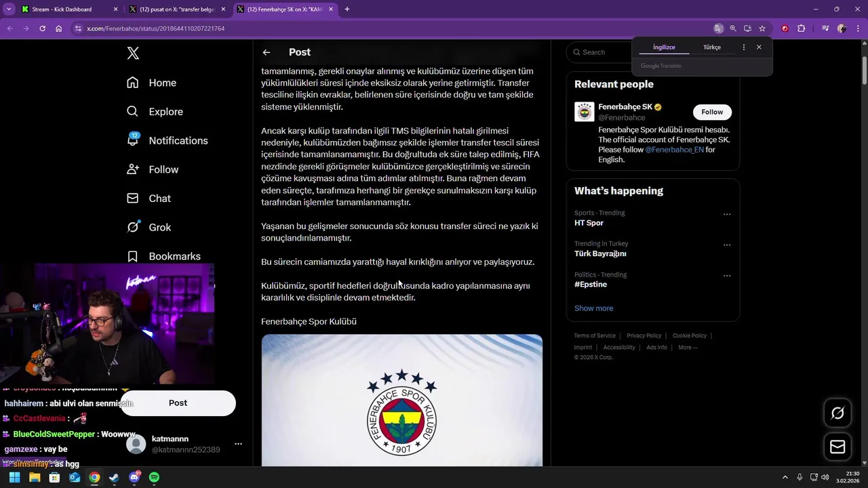Open the Fenerbahçe SK profile avatar
868x488 pixels.
[x=584, y=112]
